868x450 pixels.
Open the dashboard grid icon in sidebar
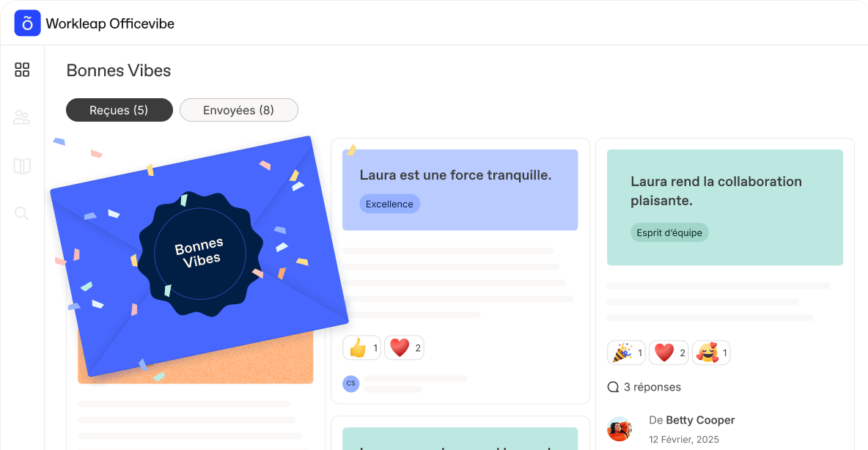pyautogui.click(x=22, y=70)
